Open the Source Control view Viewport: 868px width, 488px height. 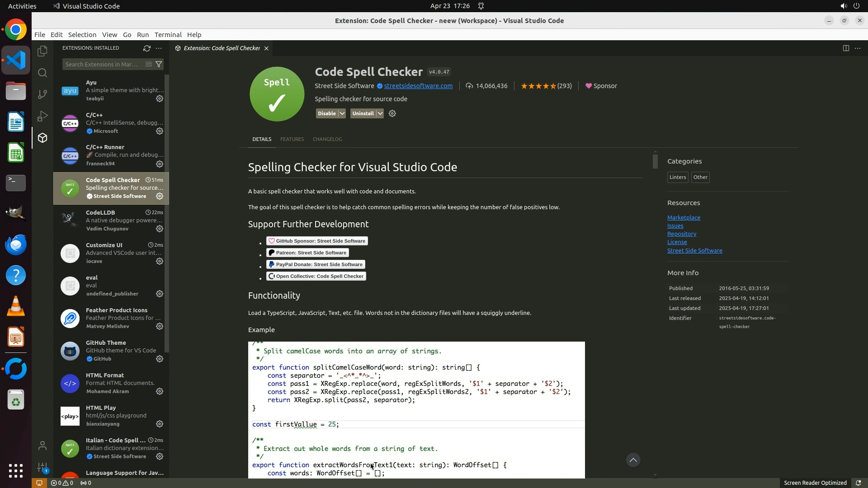pos(42,94)
